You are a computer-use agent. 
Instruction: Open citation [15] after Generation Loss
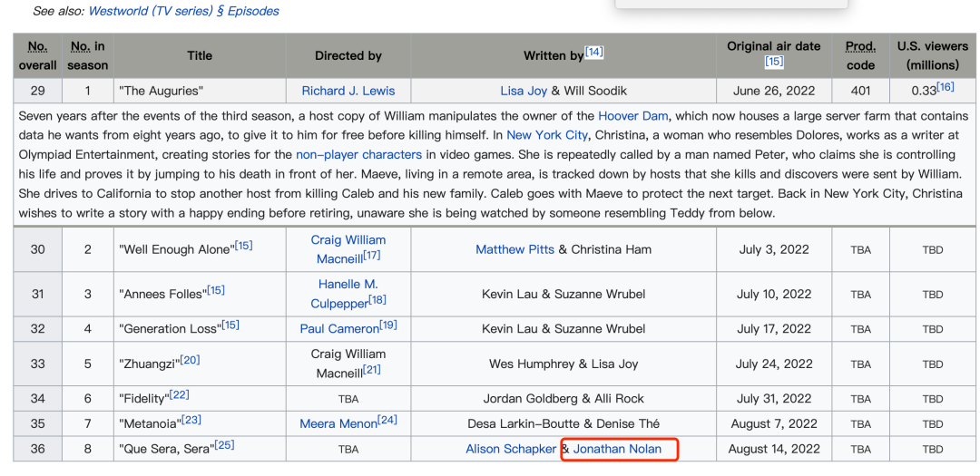(230, 325)
